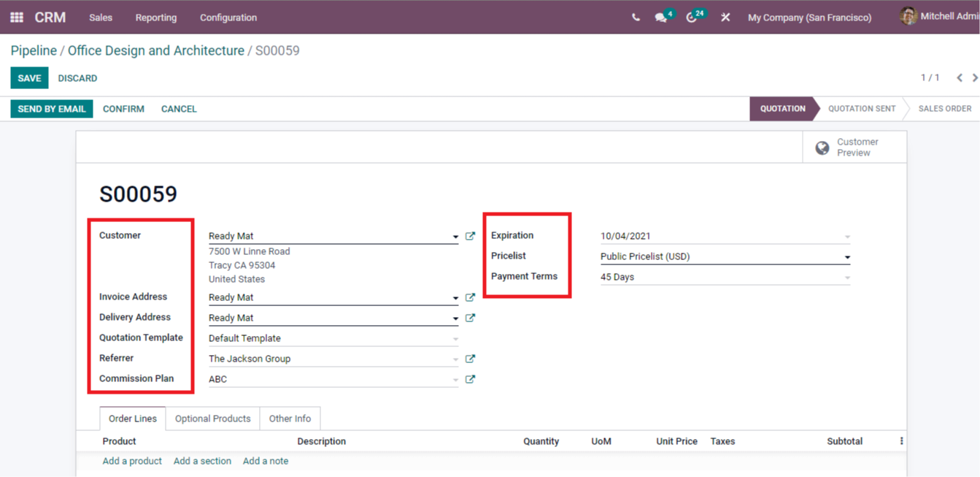Go to previous record arrow
Viewport: 980px width, 477px height.
click(x=960, y=78)
